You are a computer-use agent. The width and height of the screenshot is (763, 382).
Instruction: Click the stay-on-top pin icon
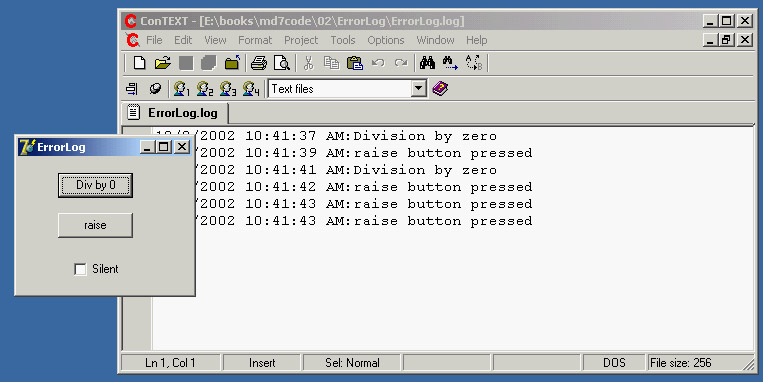click(x=155, y=89)
